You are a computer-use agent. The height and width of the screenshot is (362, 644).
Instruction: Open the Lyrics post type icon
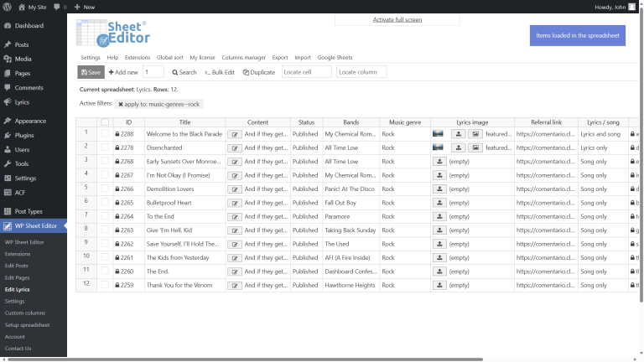(8, 101)
